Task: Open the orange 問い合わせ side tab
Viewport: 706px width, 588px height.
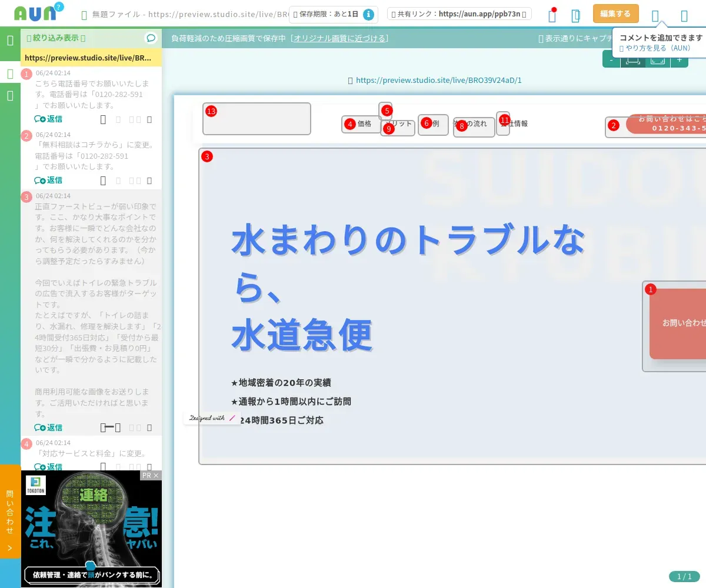Action: click(x=10, y=512)
